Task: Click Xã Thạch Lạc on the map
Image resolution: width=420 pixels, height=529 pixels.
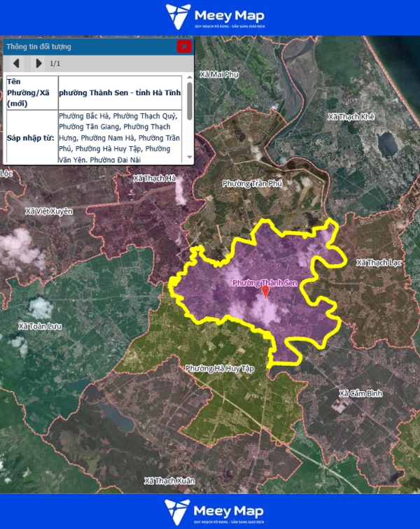Action: point(379,262)
